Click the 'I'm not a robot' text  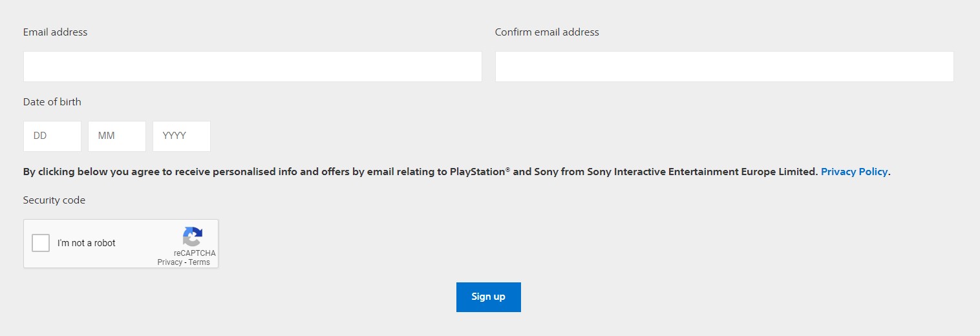coord(87,243)
